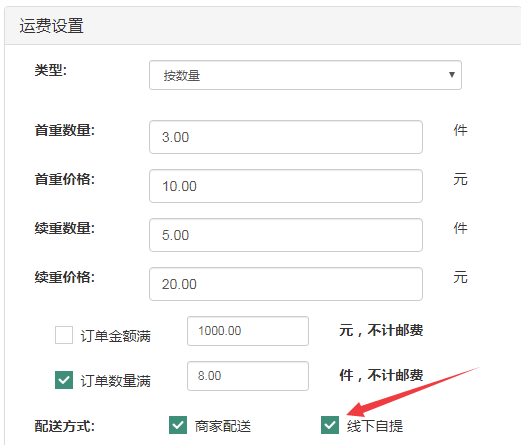Click the 件 unit beside 续重数量
Screen dimensions: 521x445
460,228
